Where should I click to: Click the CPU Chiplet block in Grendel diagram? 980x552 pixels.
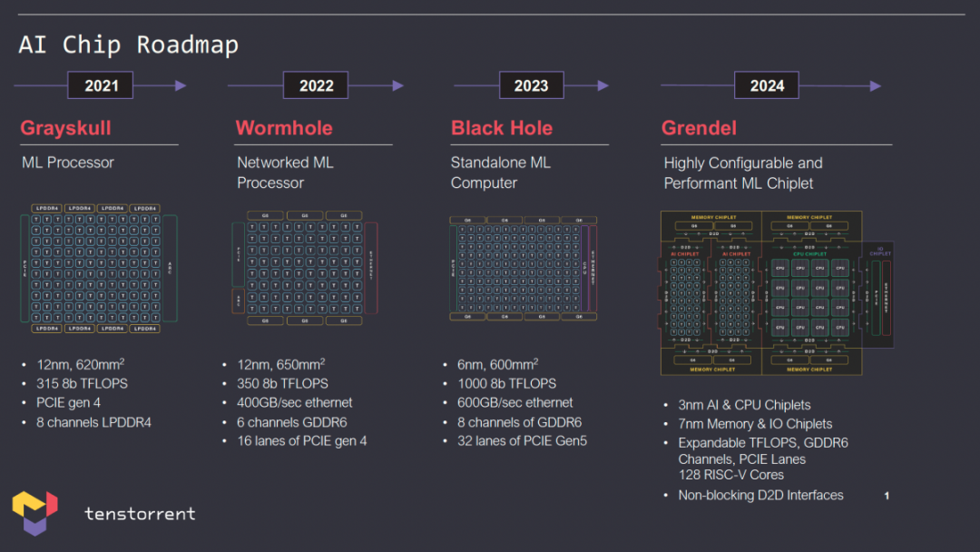pyautogui.click(x=809, y=295)
